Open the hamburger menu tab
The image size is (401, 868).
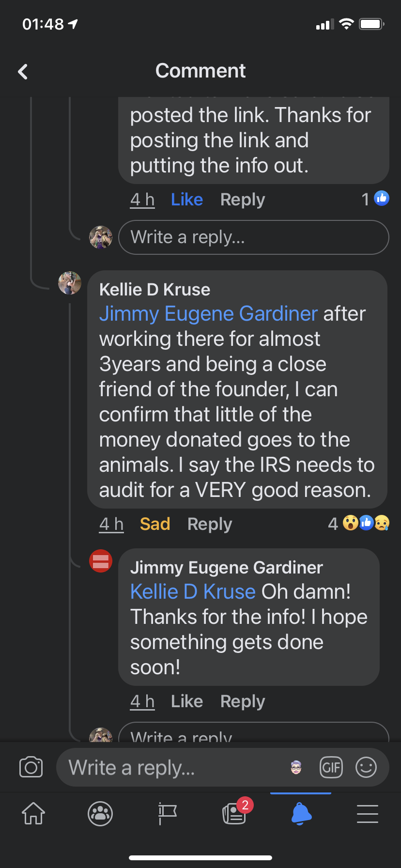tap(368, 813)
